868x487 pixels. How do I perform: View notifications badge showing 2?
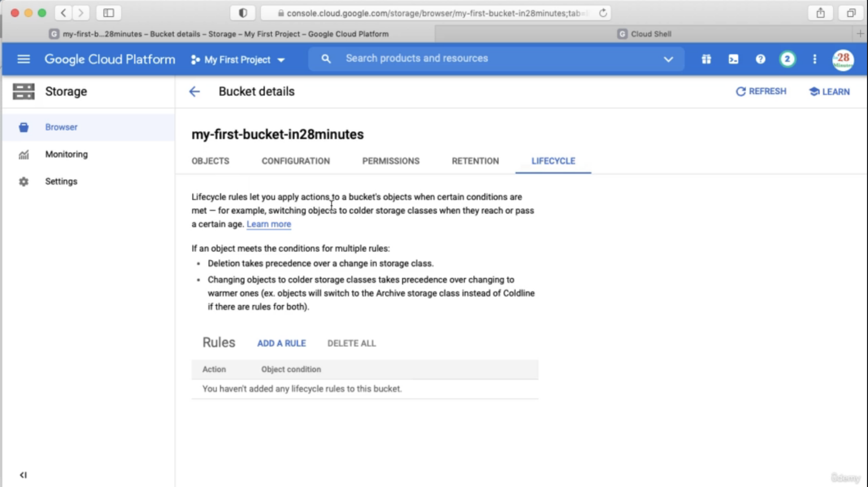[787, 59]
